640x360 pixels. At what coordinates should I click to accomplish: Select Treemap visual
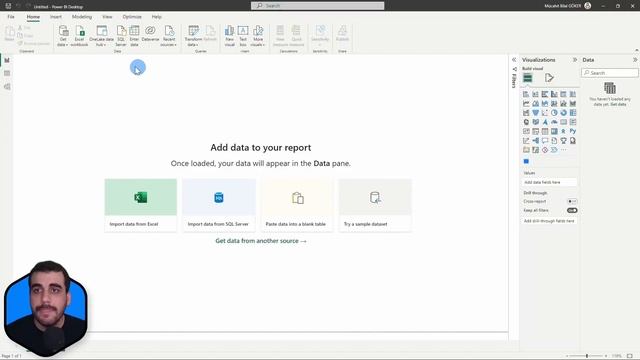tap(573, 113)
